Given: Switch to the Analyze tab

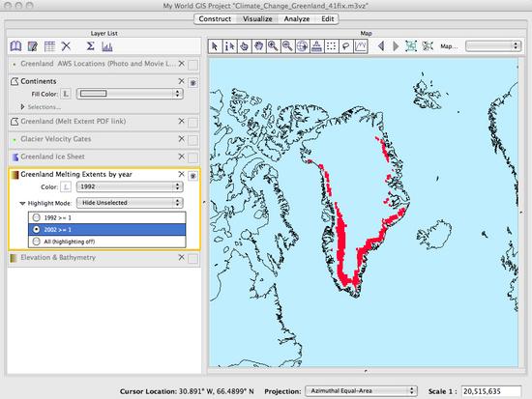Looking at the screenshot, I should tap(297, 19).
